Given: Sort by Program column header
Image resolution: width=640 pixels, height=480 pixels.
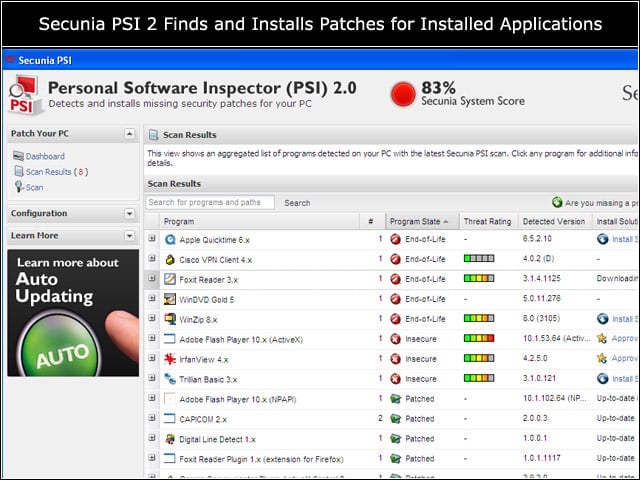Looking at the screenshot, I should pos(179,221).
